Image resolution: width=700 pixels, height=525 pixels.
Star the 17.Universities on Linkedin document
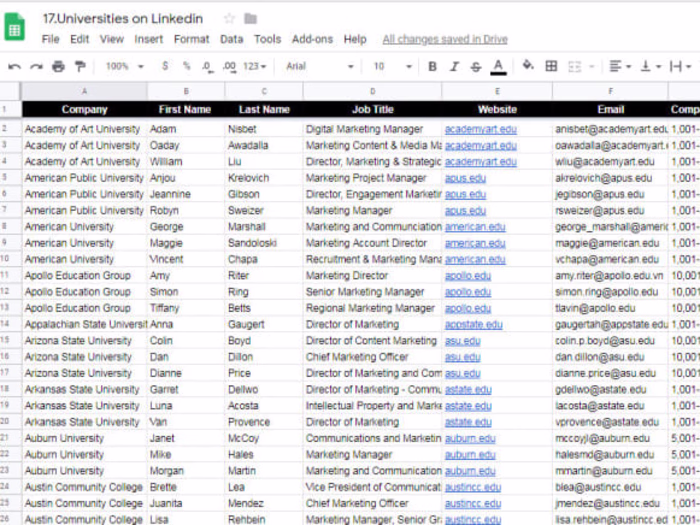229,19
